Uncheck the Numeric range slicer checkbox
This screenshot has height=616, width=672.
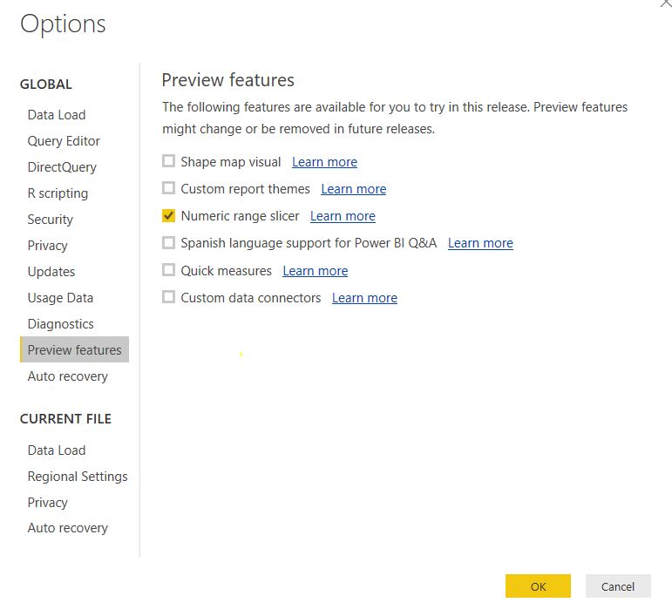[x=168, y=215]
